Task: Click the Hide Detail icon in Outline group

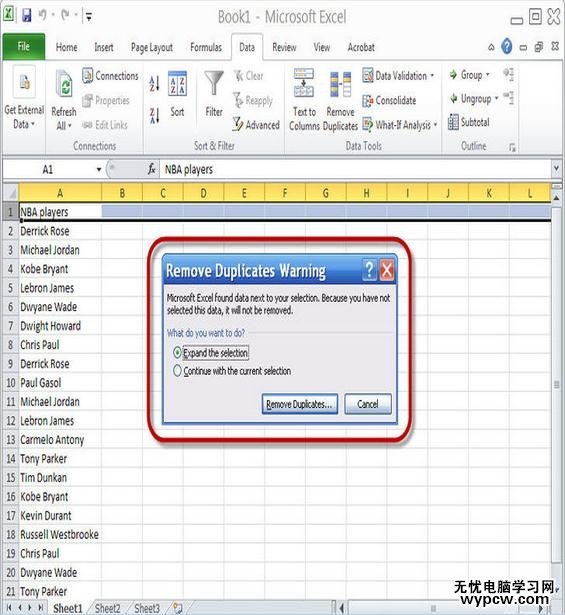Action: pyautogui.click(x=509, y=98)
